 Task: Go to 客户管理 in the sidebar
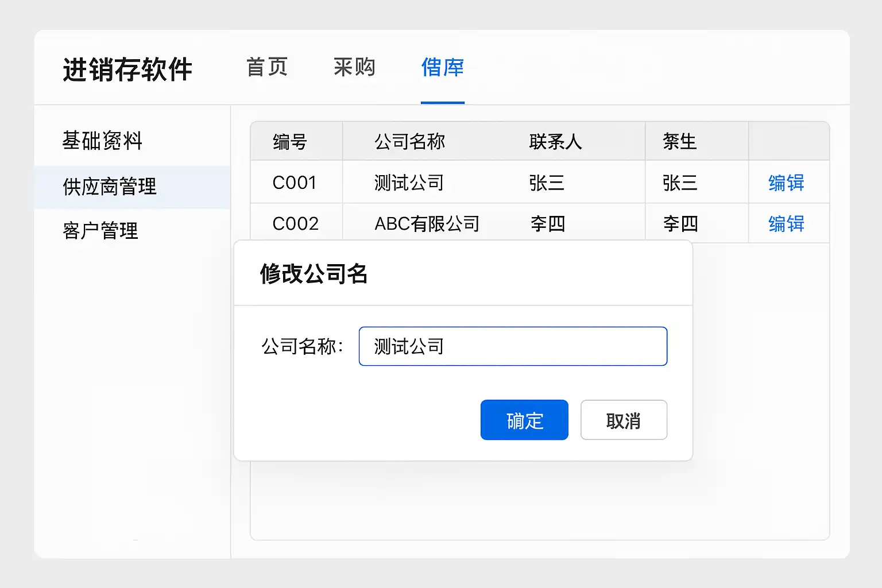point(100,231)
